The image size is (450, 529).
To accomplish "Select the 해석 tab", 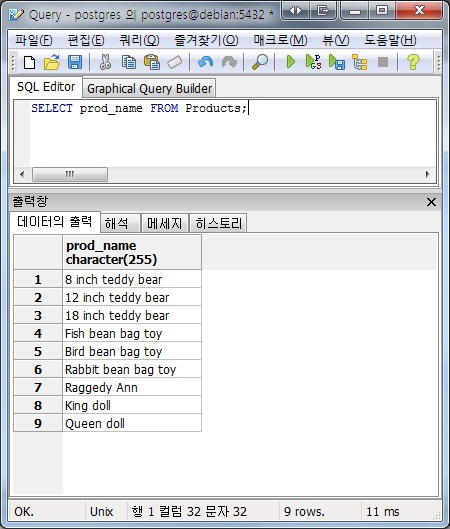I will tap(120, 223).
